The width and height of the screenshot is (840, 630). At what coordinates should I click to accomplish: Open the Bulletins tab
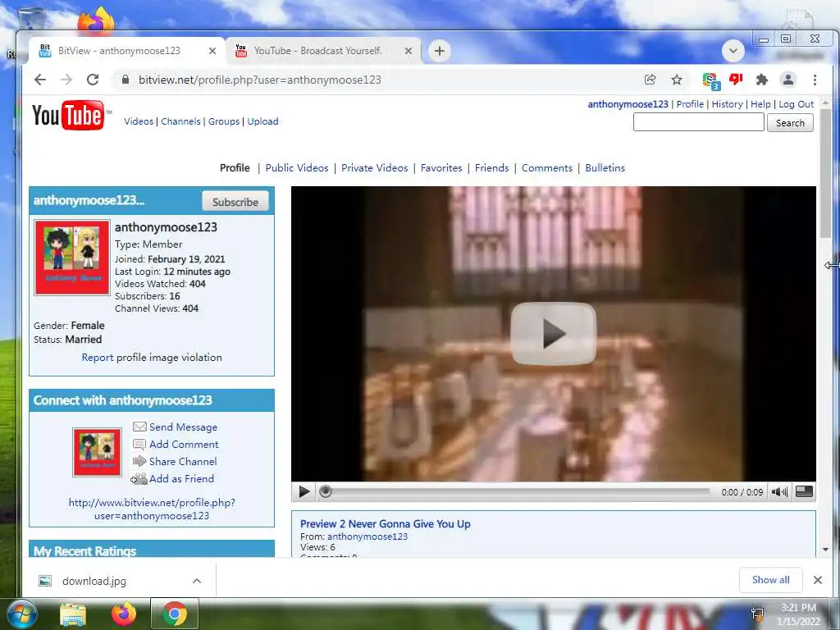click(x=605, y=167)
